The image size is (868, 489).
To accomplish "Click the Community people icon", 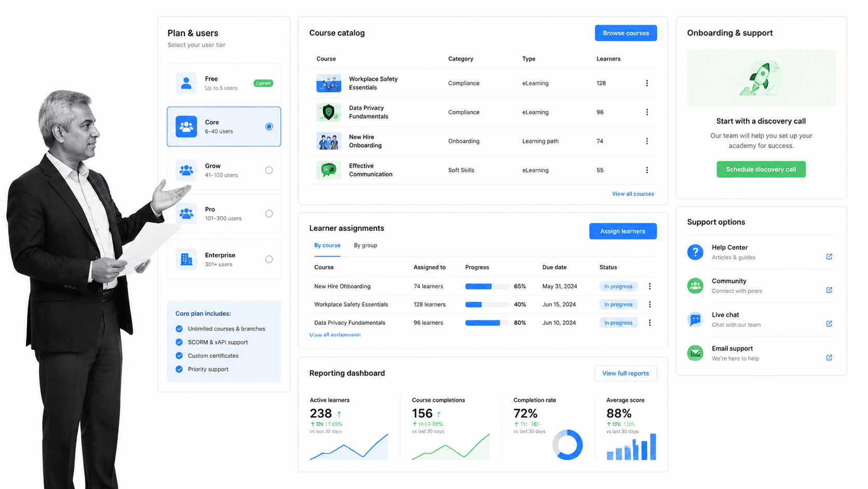I will tap(695, 286).
